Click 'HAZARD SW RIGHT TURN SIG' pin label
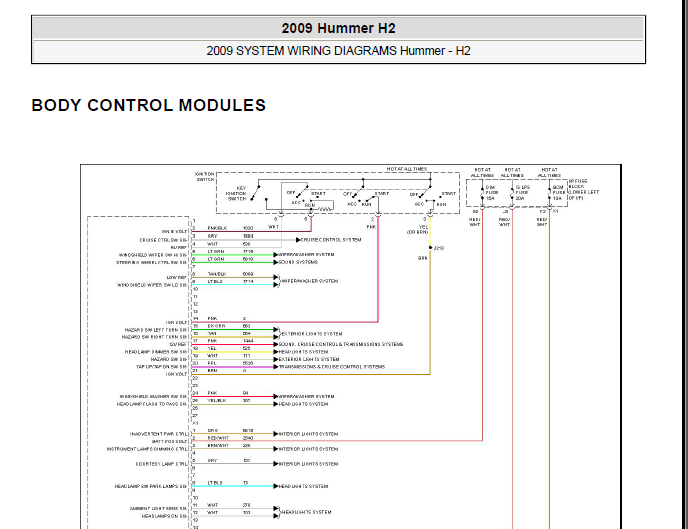688x529 pixels. (154, 337)
